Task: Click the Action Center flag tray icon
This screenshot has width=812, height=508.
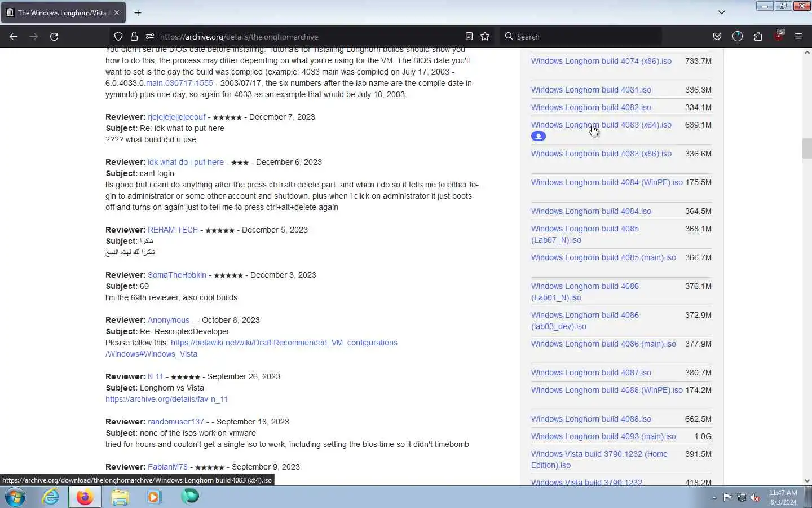Action: pos(727,497)
